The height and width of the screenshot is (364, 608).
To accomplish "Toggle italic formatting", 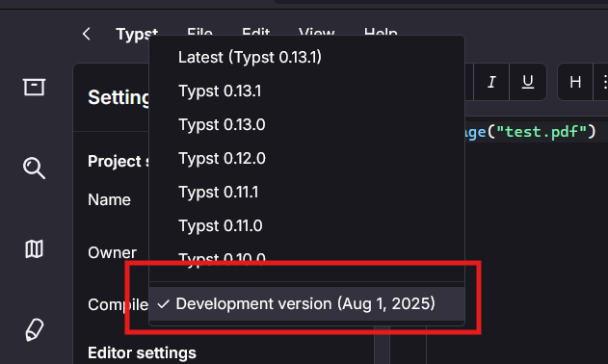I will 491,82.
